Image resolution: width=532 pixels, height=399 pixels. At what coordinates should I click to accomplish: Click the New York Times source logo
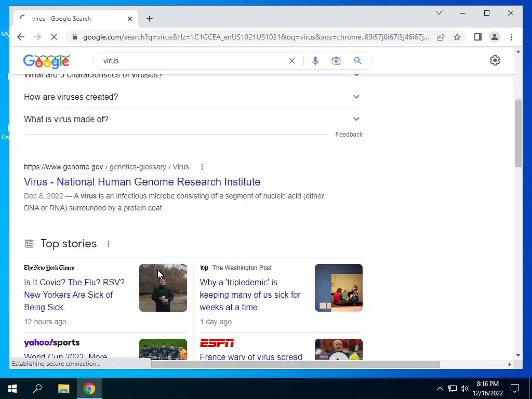tap(49, 268)
